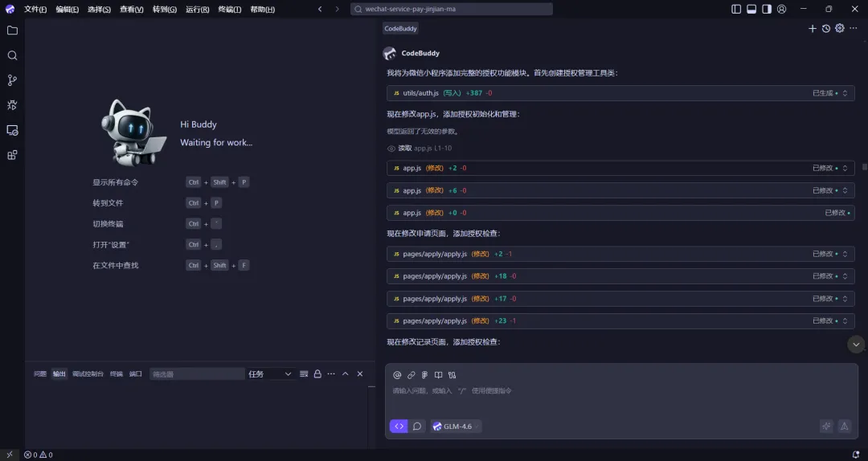Open the 文件(F) menu
868x461 pixels.
[x=35, y=10]
